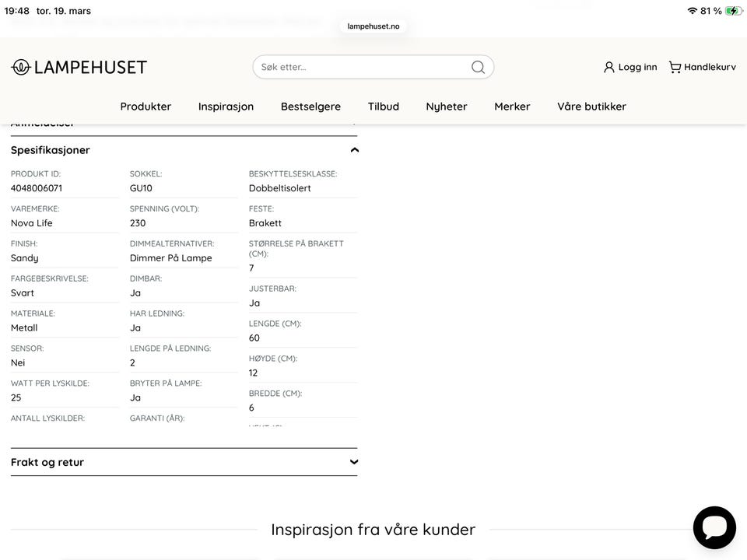Open the chat support bubble
Image resolution: width=747 pixels, height=560 pixels.
714,527
